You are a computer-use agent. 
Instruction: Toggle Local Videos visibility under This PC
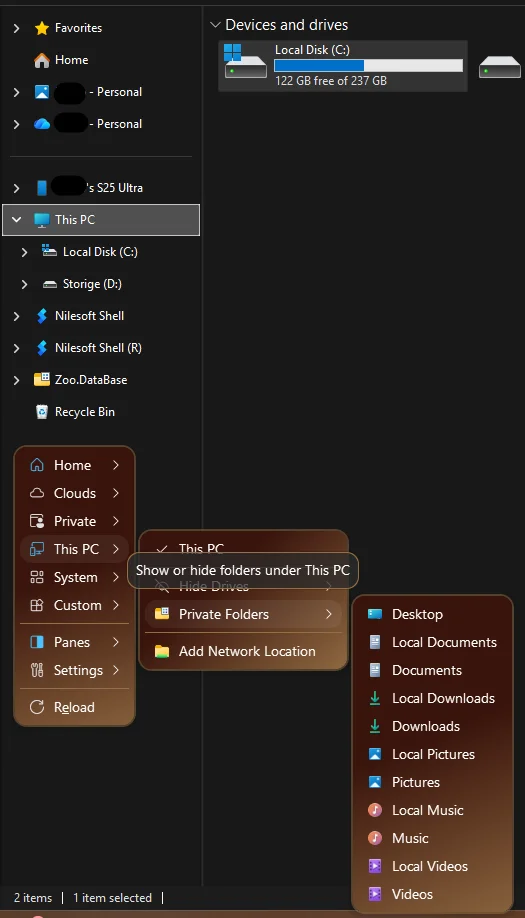pyautogui.click(x=433, y=866)
